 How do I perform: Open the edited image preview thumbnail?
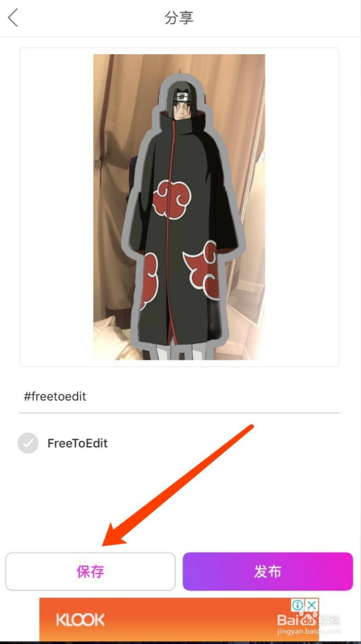coord(179,207)
